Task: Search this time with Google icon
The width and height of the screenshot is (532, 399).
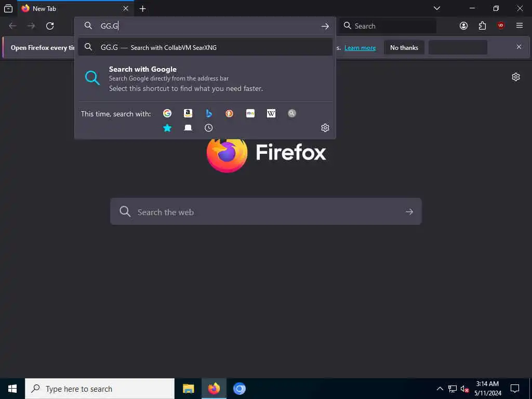Action: [167, 113]
